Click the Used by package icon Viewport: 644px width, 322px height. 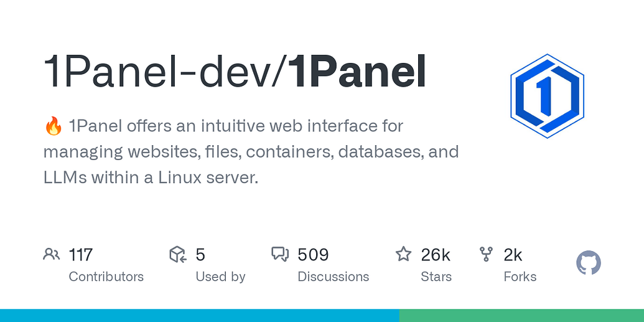pyautogui.click(x=178, y=254)
